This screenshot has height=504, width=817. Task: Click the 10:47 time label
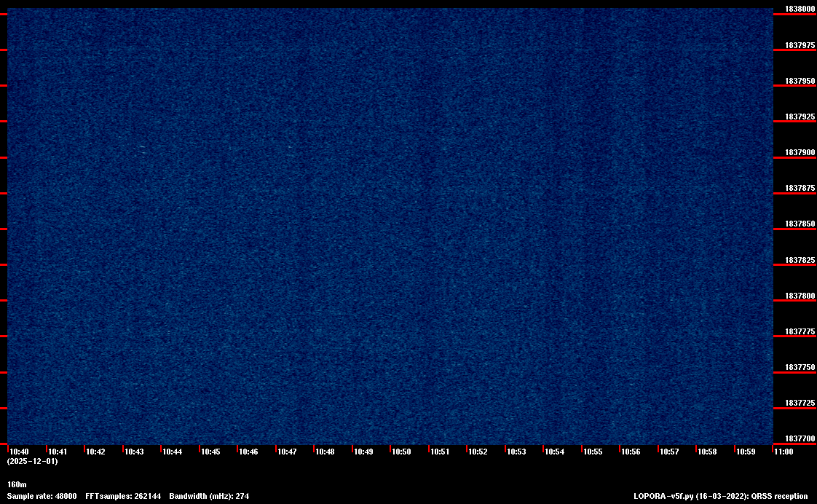point(287,452)
